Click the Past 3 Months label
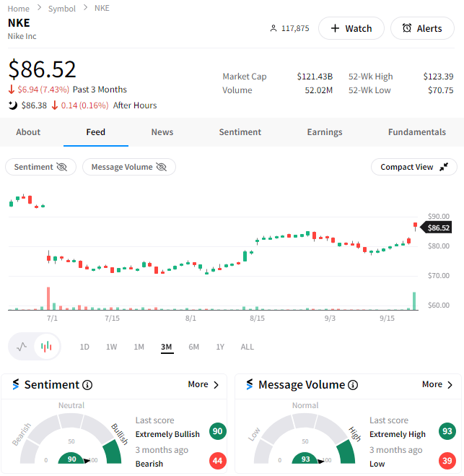This screenshot has width=464, height=476. point(100,90)
